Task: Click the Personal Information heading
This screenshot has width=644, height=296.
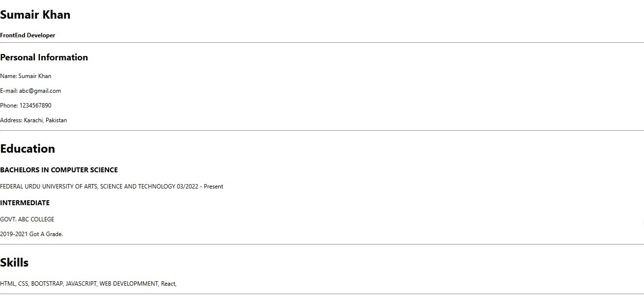Action: [44, 57]
